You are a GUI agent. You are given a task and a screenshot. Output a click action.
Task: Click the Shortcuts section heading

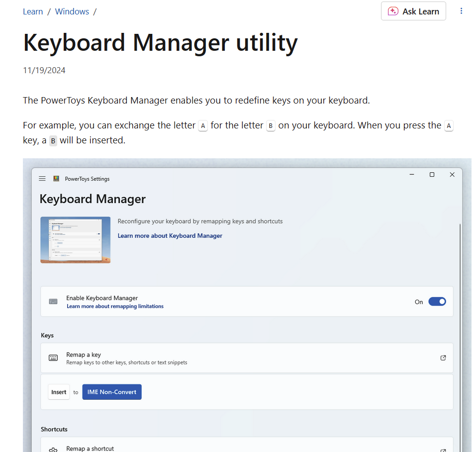point(54,429)
